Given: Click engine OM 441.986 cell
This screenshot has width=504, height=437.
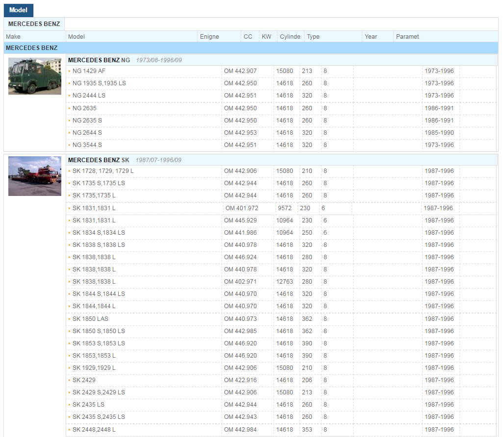Looking at the screenshot, I should click(240, 233).
